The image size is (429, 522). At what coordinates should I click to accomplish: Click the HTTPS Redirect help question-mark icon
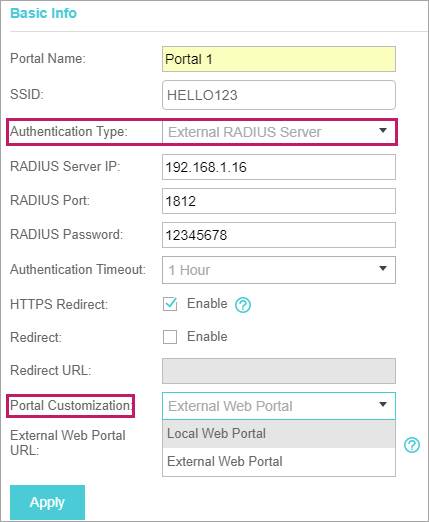[x=243, y=305]
